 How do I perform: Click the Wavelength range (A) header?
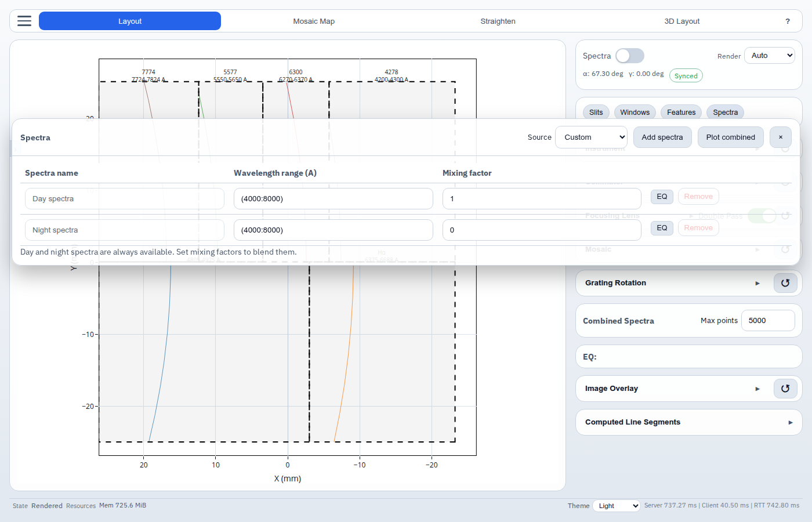click(x=275, y=173)
